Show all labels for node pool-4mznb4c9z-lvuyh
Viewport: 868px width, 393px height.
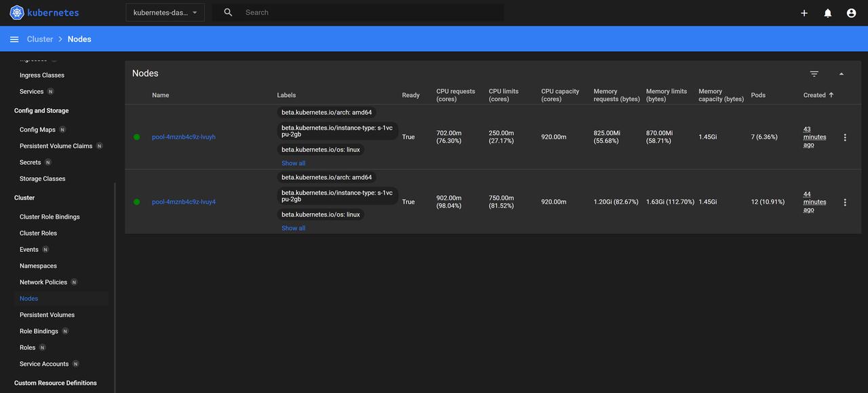(293, 164)
